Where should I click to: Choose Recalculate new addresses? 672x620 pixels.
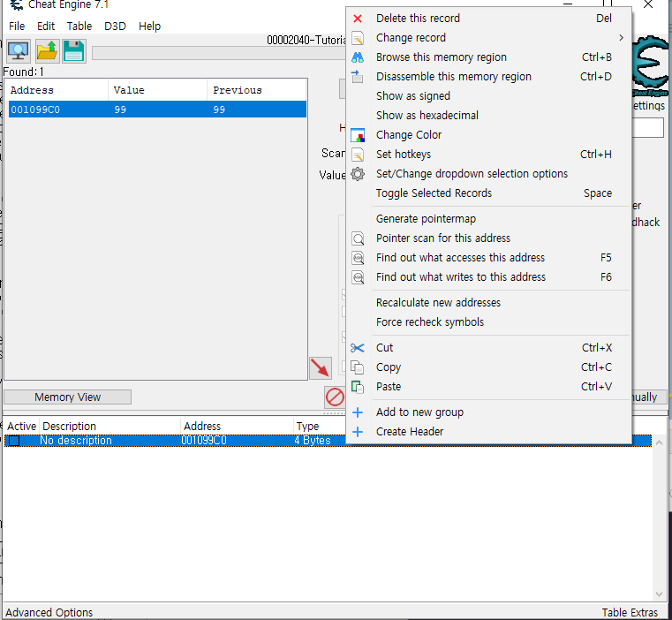pos(488,303)
